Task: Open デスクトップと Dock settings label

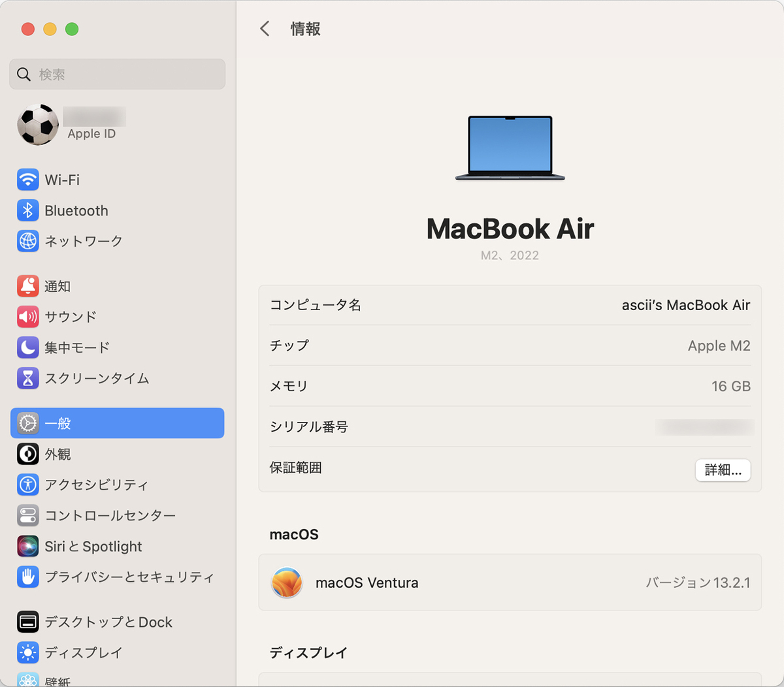Action: (108, 622)
